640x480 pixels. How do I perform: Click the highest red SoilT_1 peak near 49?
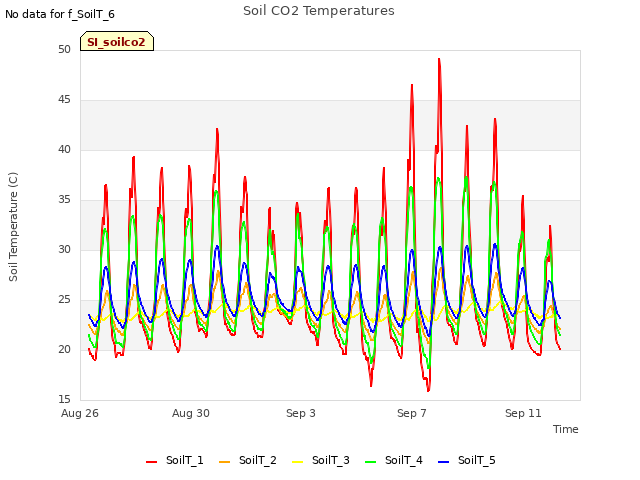439,60
